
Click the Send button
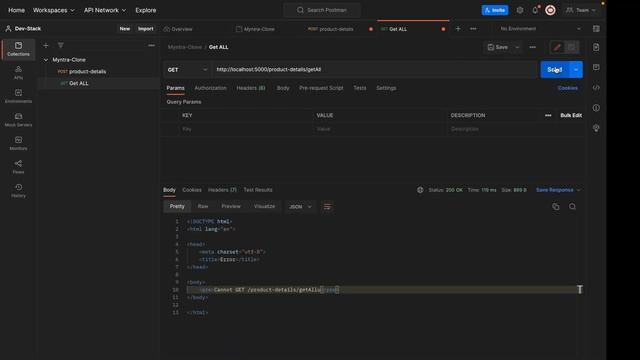pyautogui.click(x=555, y=70)
